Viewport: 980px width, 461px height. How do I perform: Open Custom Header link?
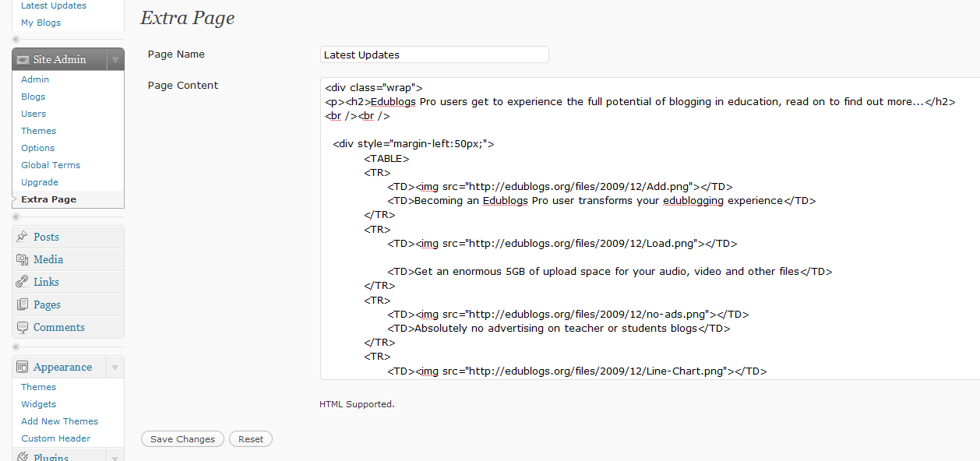pyautogui.click(x=56, y=438)
